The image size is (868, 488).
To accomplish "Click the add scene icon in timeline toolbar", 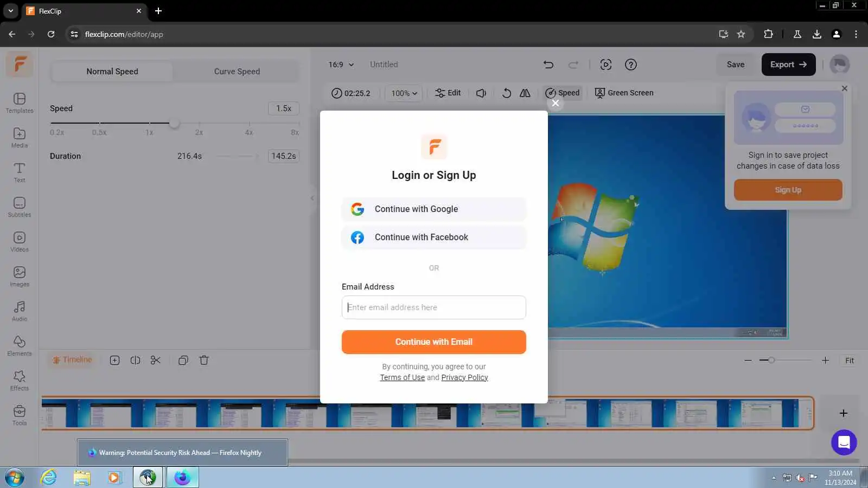I will coord(114,360).
